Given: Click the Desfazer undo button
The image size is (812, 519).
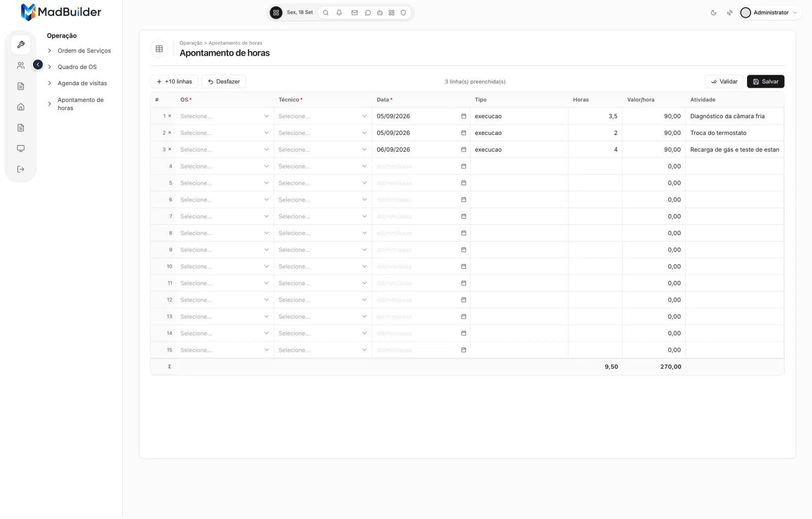Looking at the screenshot, I should (224, 82).
